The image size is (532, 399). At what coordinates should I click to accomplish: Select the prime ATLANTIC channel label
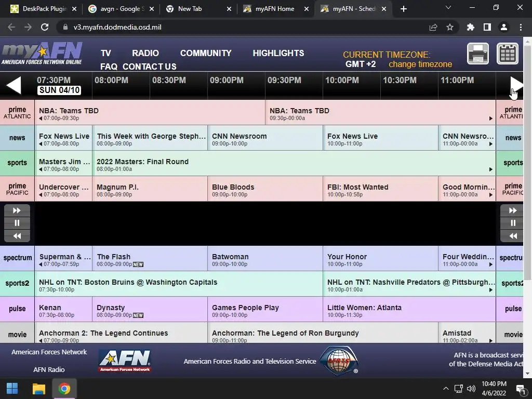click(x=17, y=112)
